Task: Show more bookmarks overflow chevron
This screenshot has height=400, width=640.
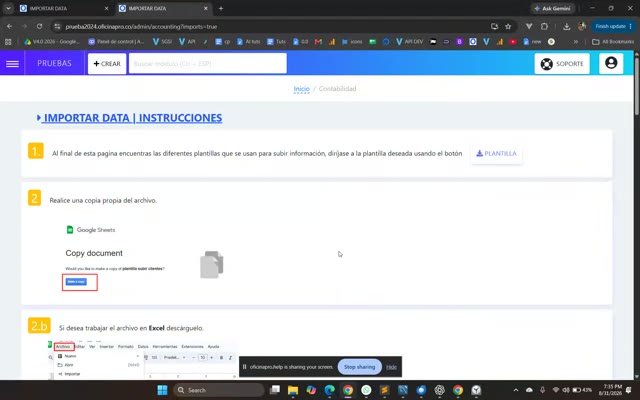Action: point(576,42)
